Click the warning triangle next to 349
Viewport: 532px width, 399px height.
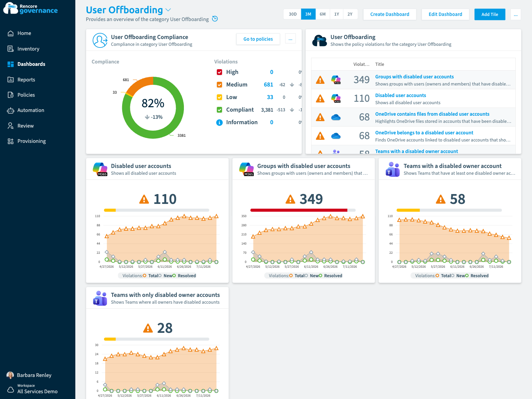[x=290, y=199]
